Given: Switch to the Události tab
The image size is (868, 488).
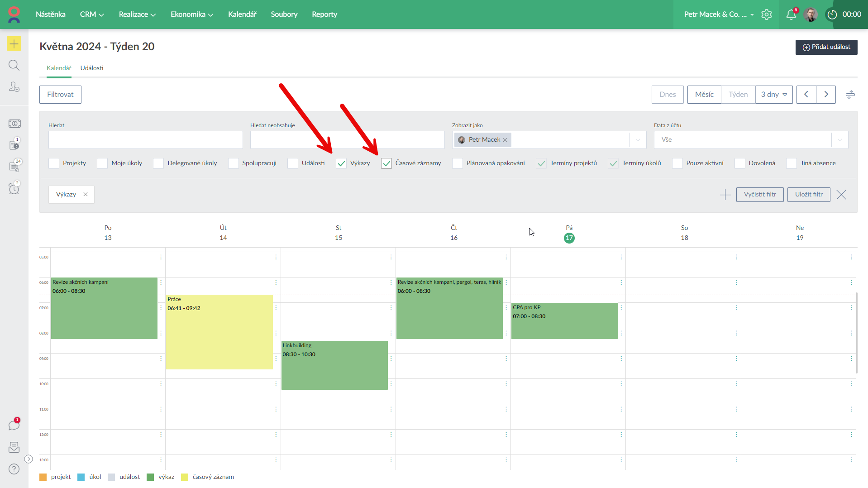Looking at the screenshot, I should point(92,68).
